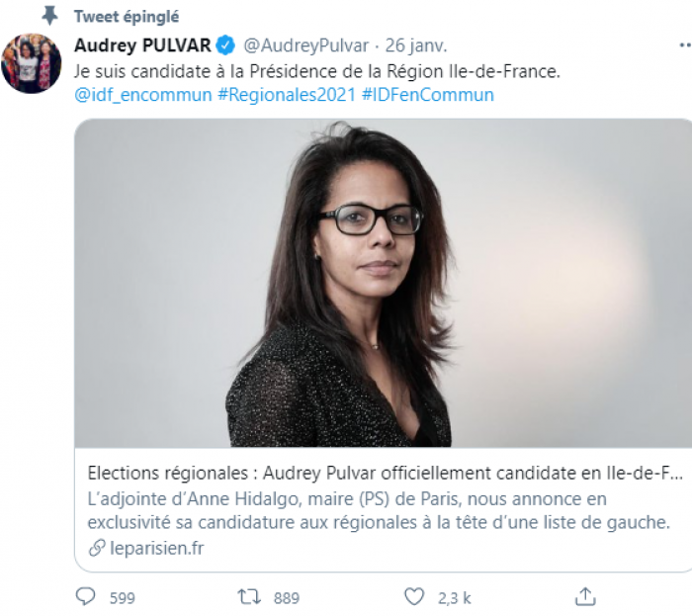
Task: Open the #Regionales2021 hashtag
Action: pyautogui.click(x=281, y=95)
